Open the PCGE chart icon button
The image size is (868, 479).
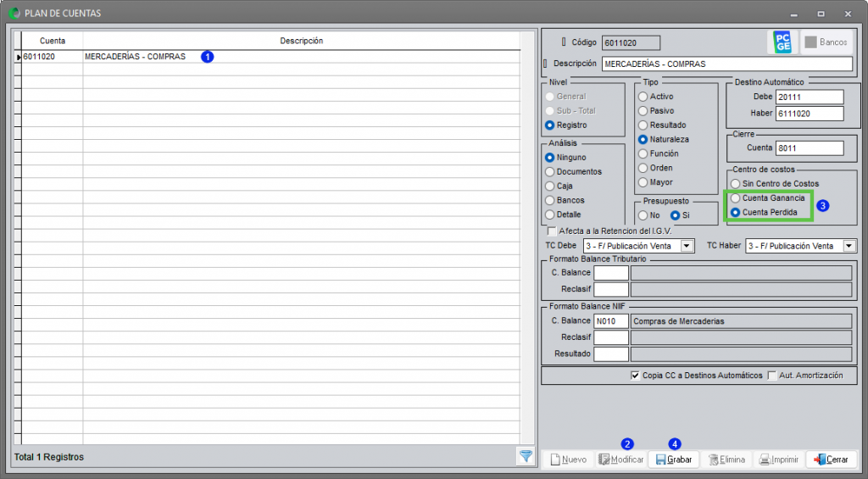(782, 42)
